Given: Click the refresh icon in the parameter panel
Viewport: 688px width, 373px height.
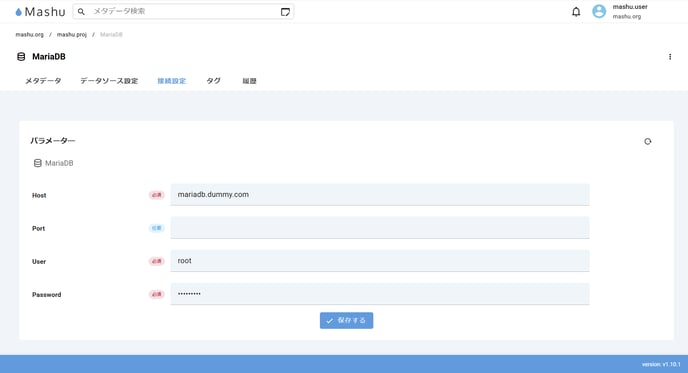Looking at the screenshot, I should coord(648,141).
